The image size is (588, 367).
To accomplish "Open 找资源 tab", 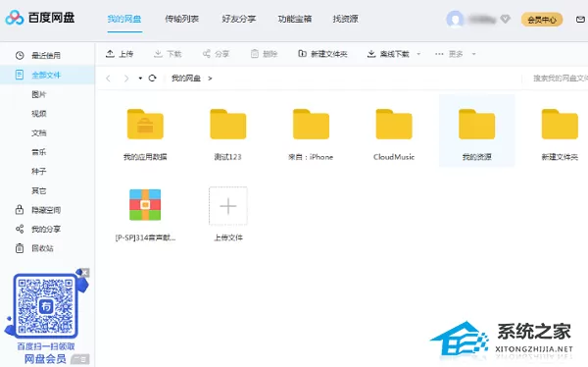I will click(345, 19).
